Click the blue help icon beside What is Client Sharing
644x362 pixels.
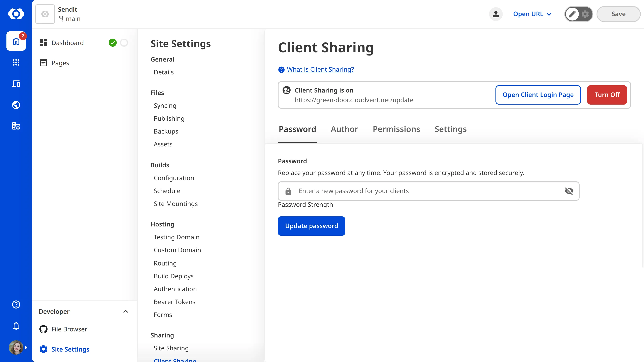[281, 69]
